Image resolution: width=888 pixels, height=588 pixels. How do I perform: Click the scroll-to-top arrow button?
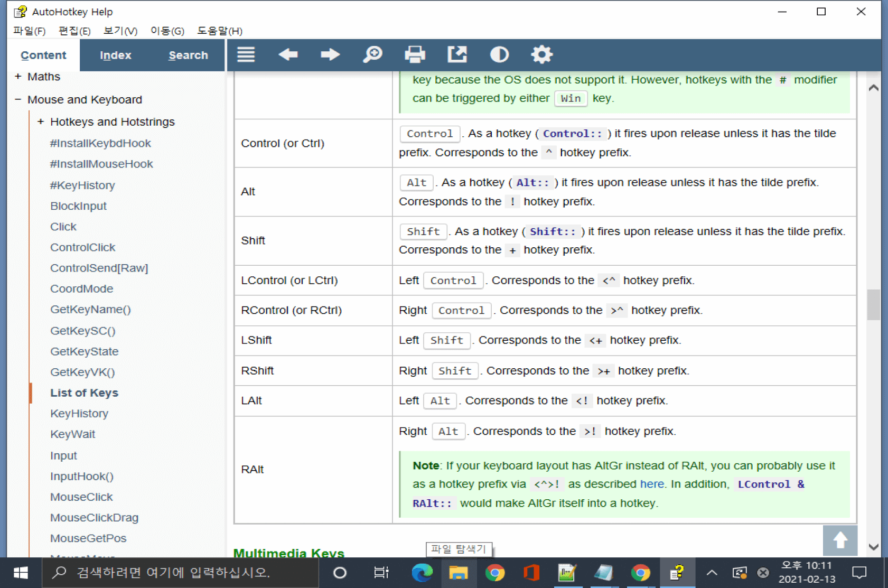[x=839, y=540]
